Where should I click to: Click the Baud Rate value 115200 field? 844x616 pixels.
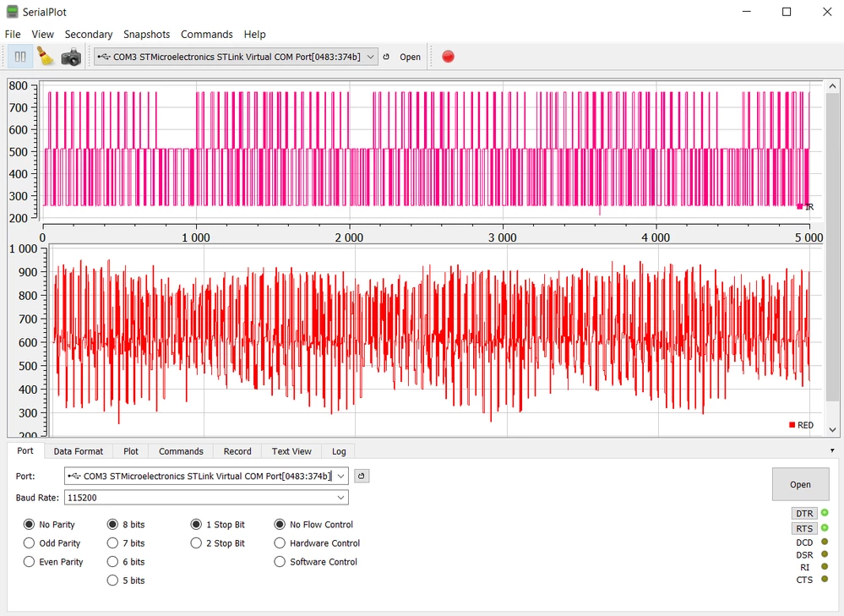[x=206, y=498]
